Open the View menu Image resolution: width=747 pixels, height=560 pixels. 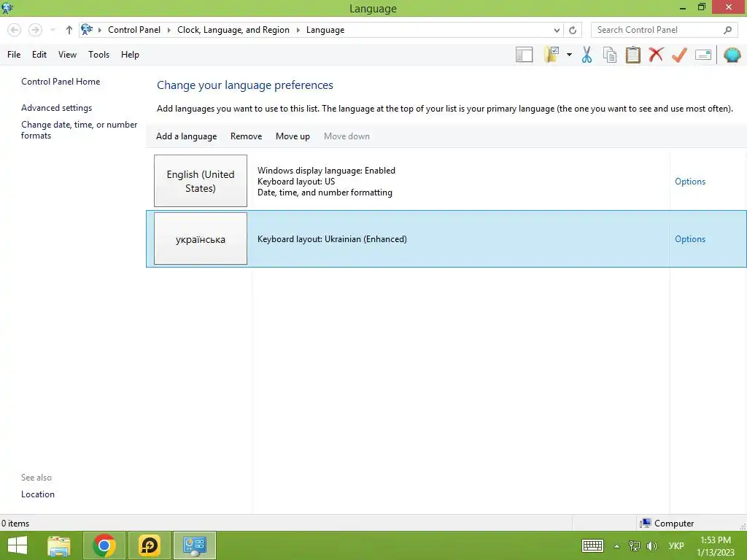(67, 55)
